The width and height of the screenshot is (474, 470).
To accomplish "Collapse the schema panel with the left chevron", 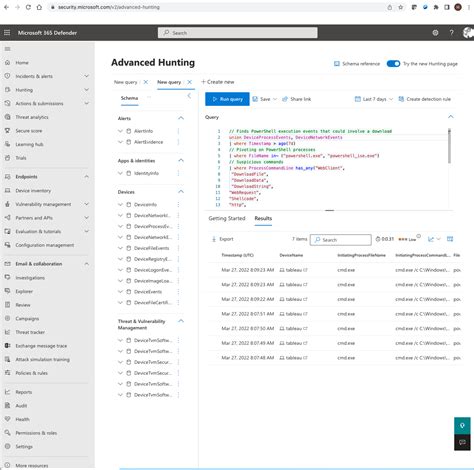I will tap(189, 96).
